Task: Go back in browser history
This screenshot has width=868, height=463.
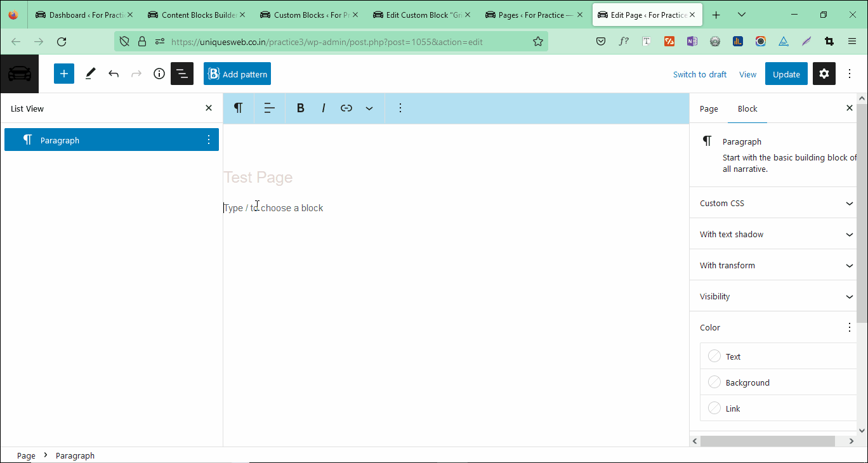Action: [16, 42]
